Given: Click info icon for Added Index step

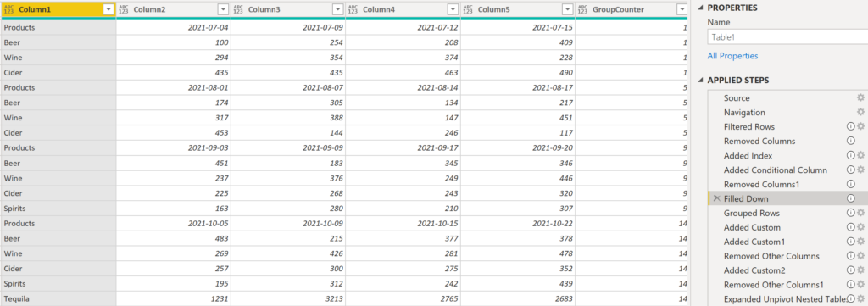Looking at the screenshot, I should [x=851, y=155].
